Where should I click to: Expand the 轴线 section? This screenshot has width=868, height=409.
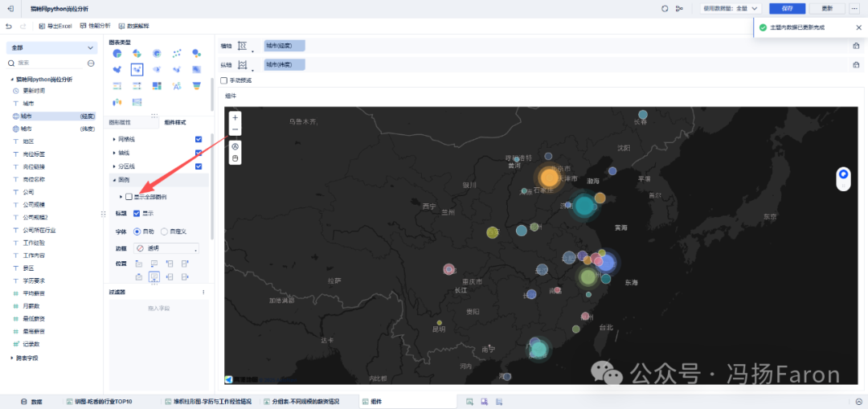coord(115,153)
